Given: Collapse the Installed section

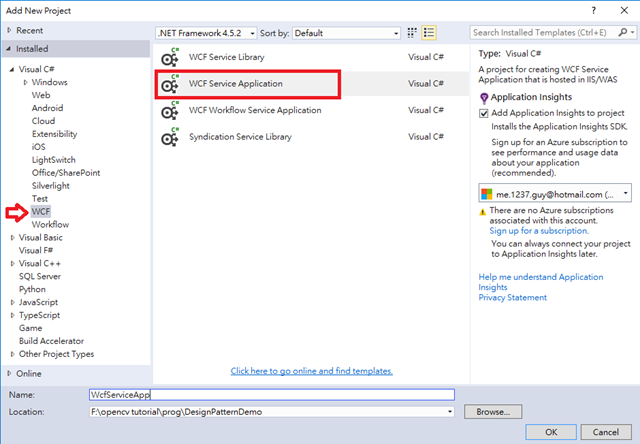Looking at the screenshot, I should (x=9, y=49).
